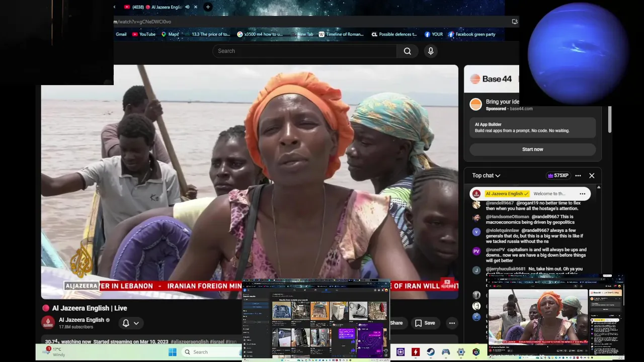This screenshot has width=644, height=362.
Task: Open the Facebook 'YOUR' bookmark
Action: [x=434, y=34]
